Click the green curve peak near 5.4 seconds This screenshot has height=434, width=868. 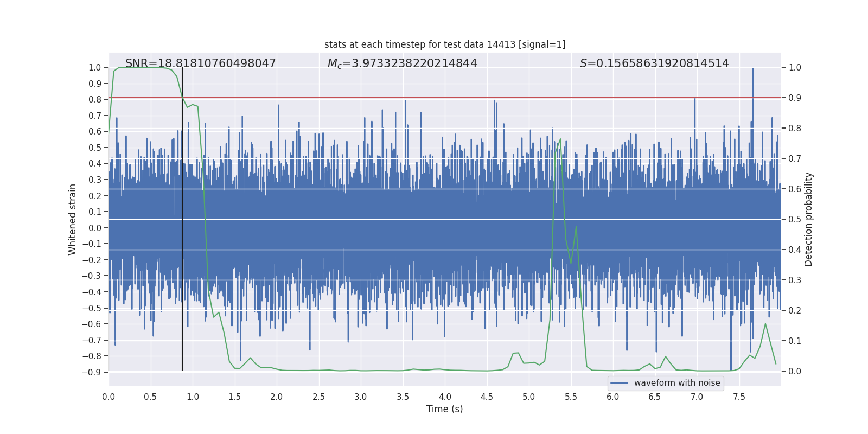[x=560, y=139]
